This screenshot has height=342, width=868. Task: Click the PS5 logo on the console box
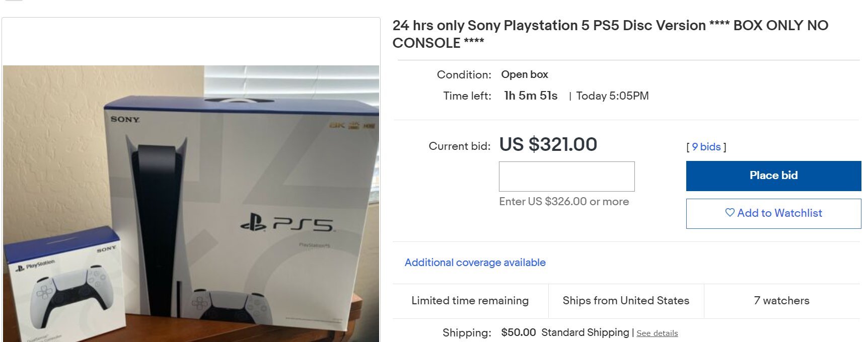pos(287,223)
